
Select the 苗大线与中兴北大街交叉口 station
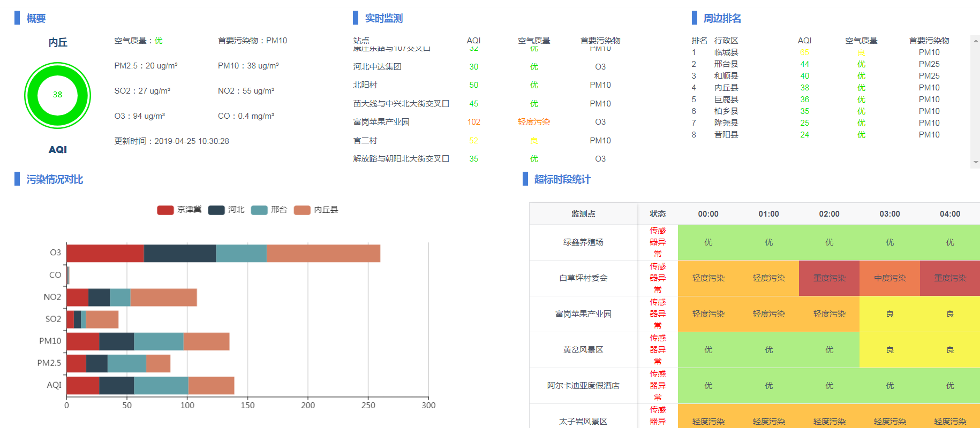[401, 104]
